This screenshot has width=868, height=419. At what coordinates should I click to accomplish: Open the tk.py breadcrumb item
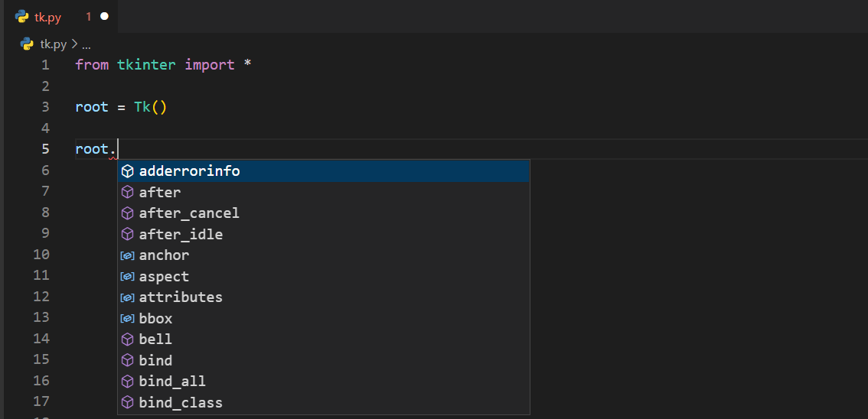[54, 44]
